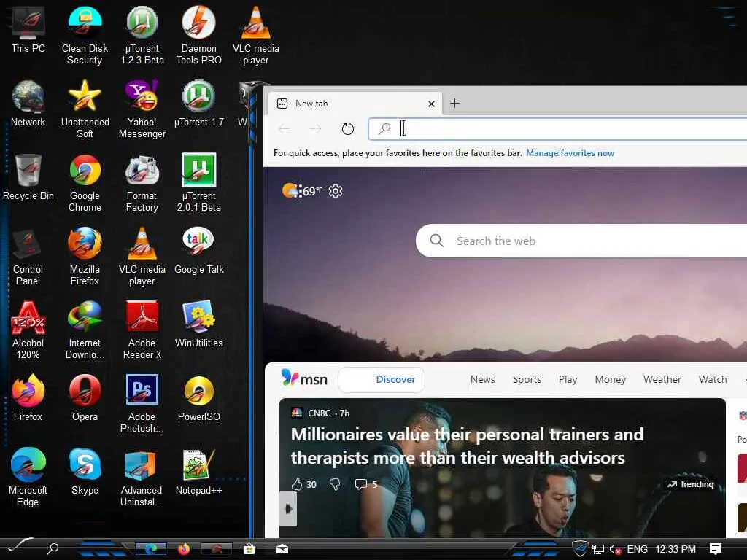Close the New tab tab
The height and width of the screenshot is (560, 747).
431,104
